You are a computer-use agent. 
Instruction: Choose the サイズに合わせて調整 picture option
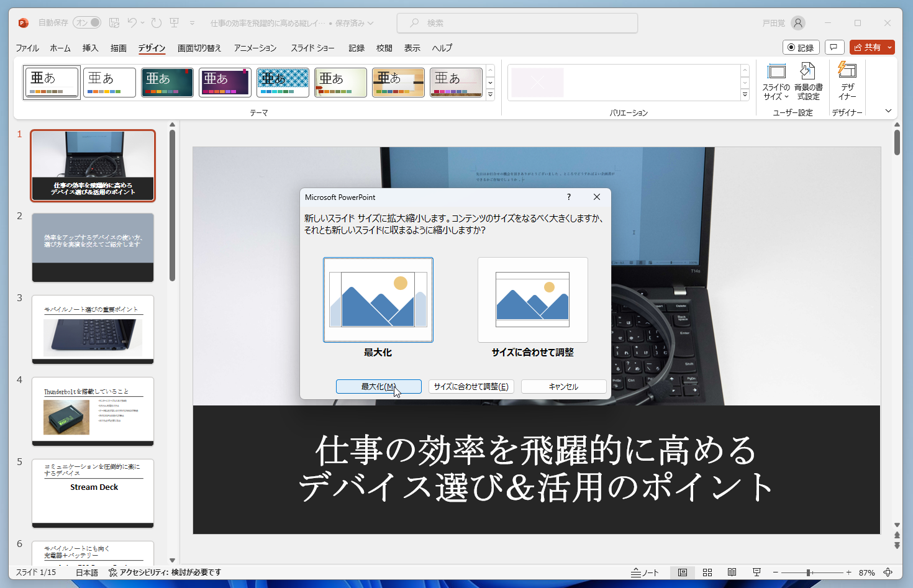(x=533, y=300)
